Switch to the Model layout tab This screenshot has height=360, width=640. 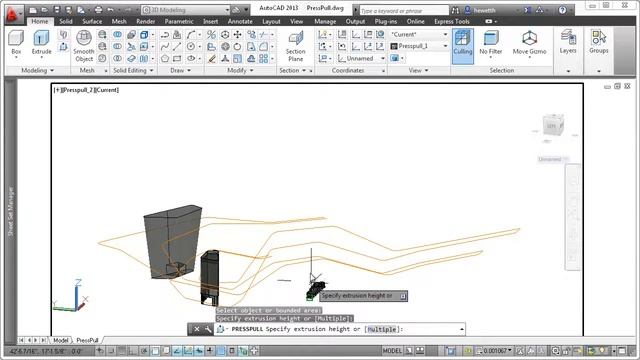60,340
